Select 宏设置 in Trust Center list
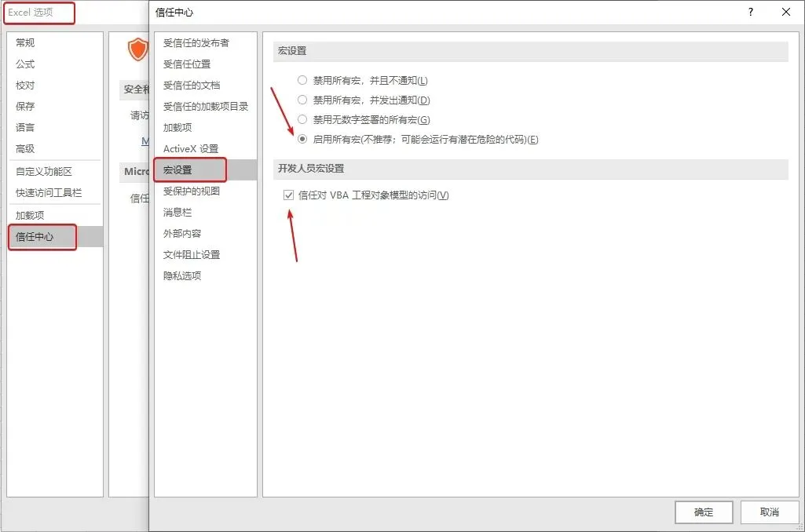The height and width of the screenshot is (532, 805). pyautogui.click(x=205, y=169)
